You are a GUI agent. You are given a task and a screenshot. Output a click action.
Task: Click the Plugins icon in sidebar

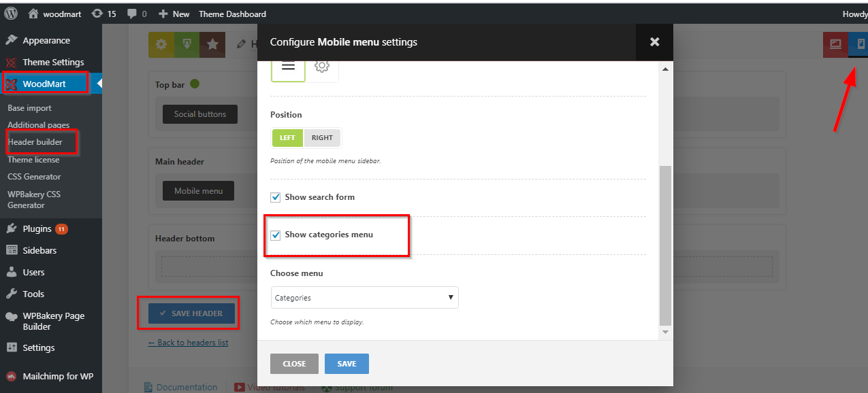[11, 228]
